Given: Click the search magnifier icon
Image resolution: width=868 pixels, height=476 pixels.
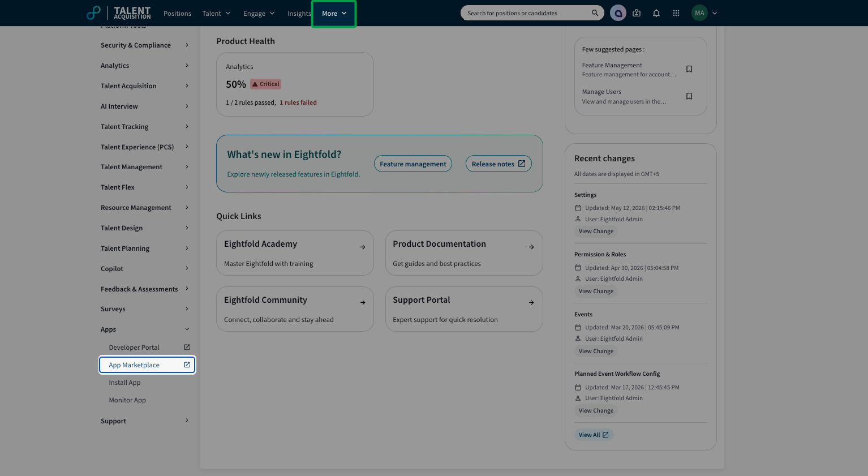Looking at the screenshot, I should [x=595, y=13].
